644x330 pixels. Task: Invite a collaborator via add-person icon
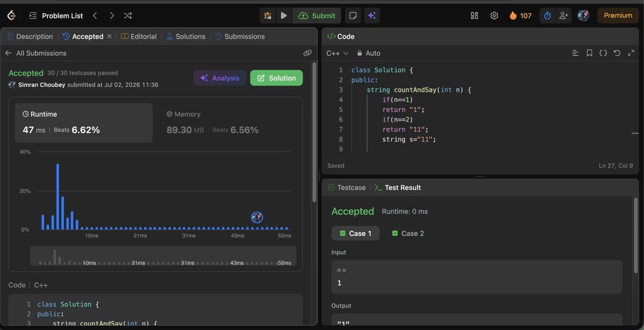563,16
